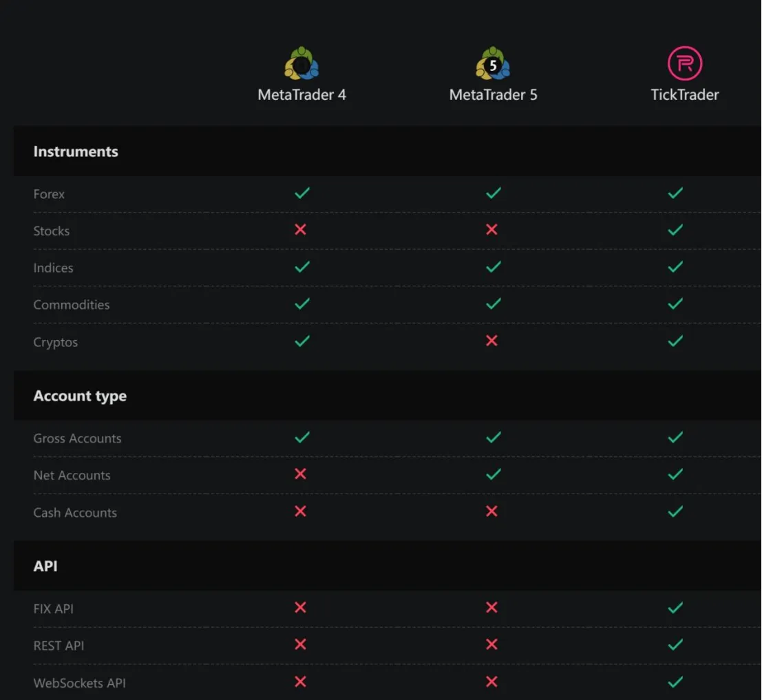
Task: Click the Cryptos red cross under MetaTrader 5
Action: pos(491,341)
